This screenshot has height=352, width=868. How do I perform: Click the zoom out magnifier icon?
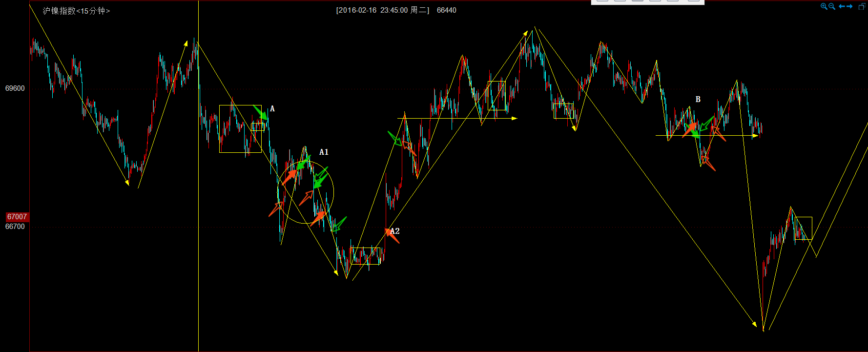[832, 6]
